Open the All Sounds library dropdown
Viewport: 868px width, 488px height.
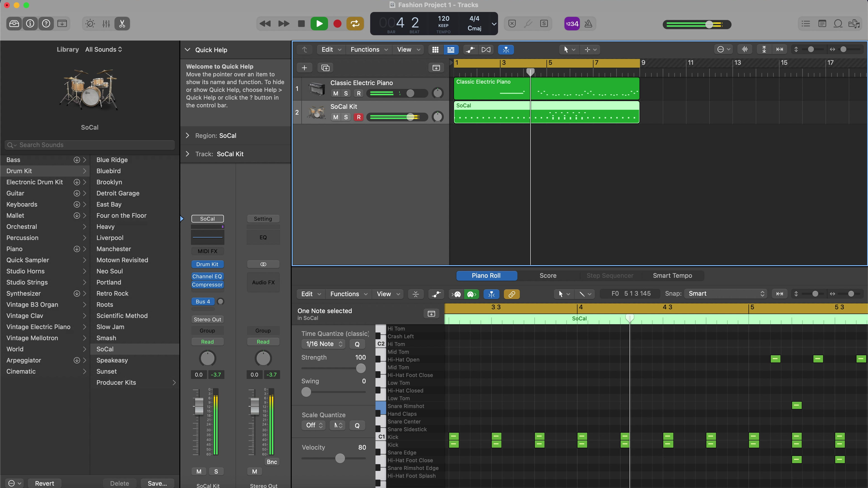pos(104,49)
